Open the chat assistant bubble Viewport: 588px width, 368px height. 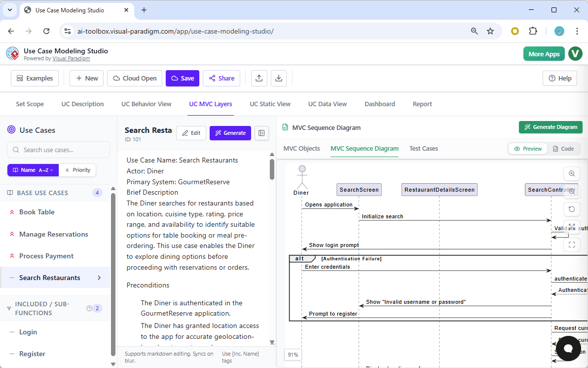pos(568,349)
